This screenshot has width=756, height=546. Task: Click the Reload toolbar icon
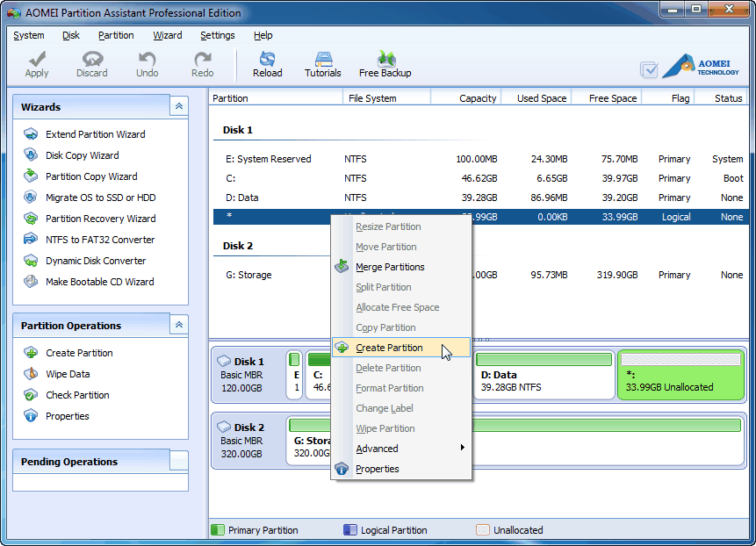[x=267, y=59]
